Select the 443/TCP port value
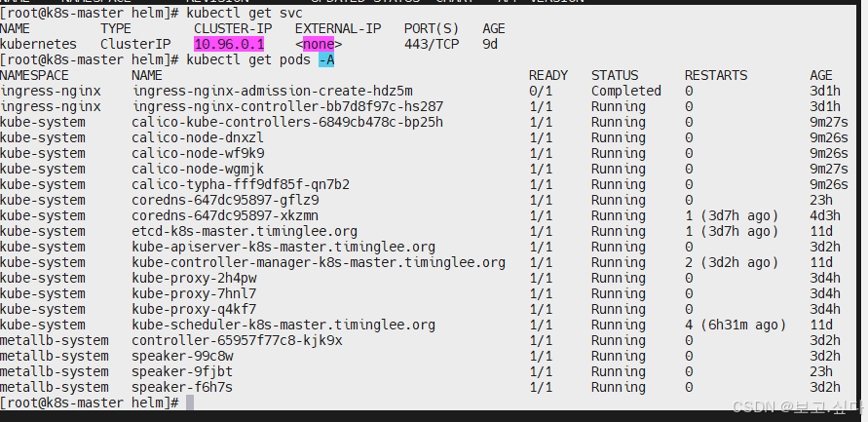 coord(432,44)
